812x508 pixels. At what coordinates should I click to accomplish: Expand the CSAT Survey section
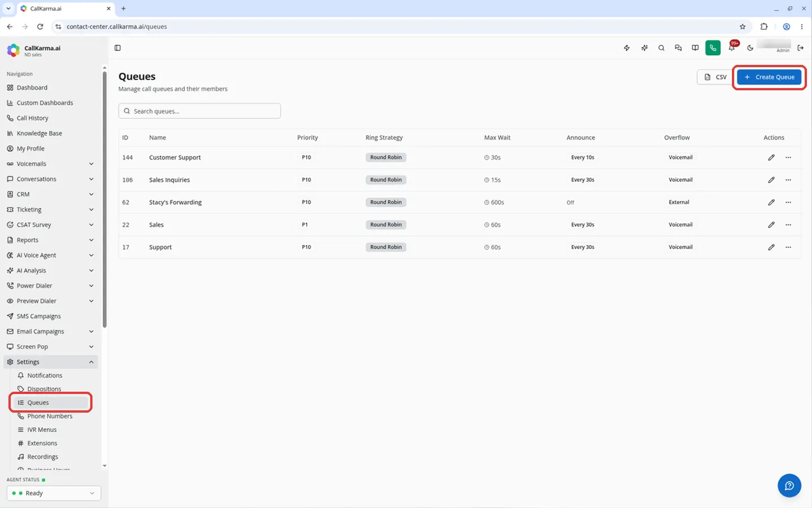pyautogui.click(x=51, y=225)
